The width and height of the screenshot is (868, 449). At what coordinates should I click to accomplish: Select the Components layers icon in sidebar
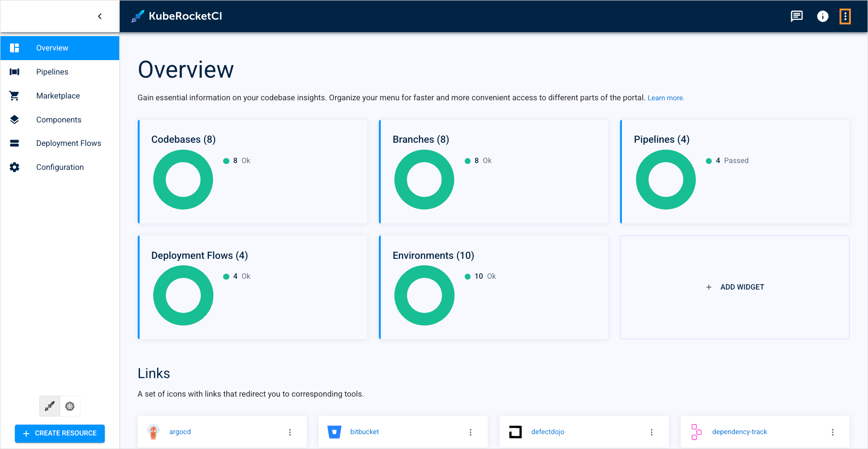coord(14,119)
